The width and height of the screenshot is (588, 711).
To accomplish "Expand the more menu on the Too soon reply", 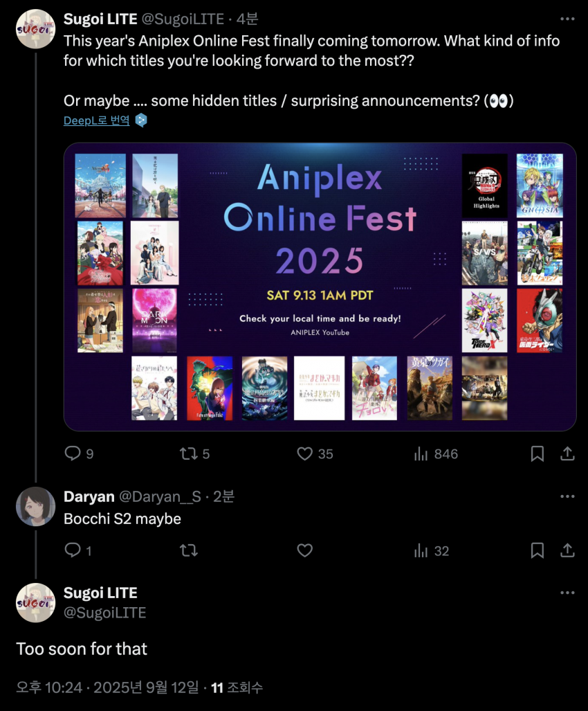I will [x=567, y=593].
